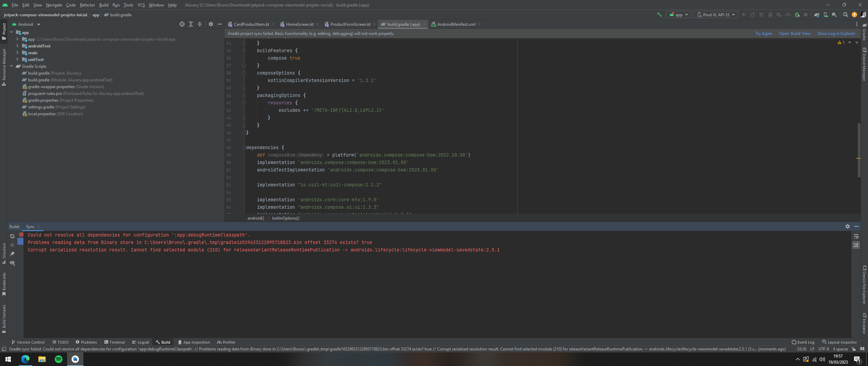The image size is (868, 366).
Task: Go to next highlighted error arrow
Action: (x=857, y=42)
